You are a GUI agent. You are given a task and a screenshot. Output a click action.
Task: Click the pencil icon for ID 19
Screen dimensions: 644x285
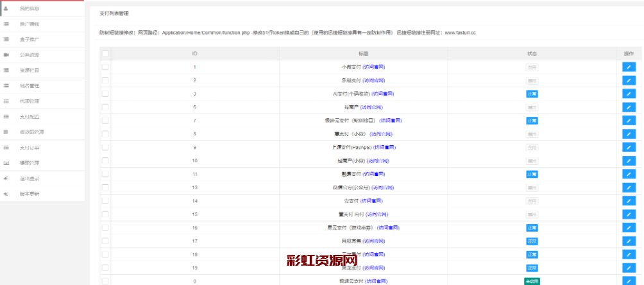(x=629, y=268)
